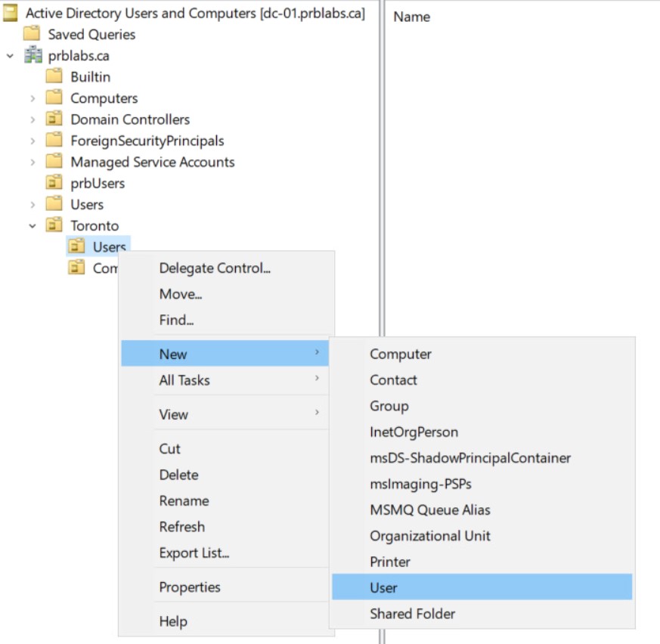Collapse the prblabs.ca domain node
Viewport: 660px width, 644px height.
pos(10,56)
